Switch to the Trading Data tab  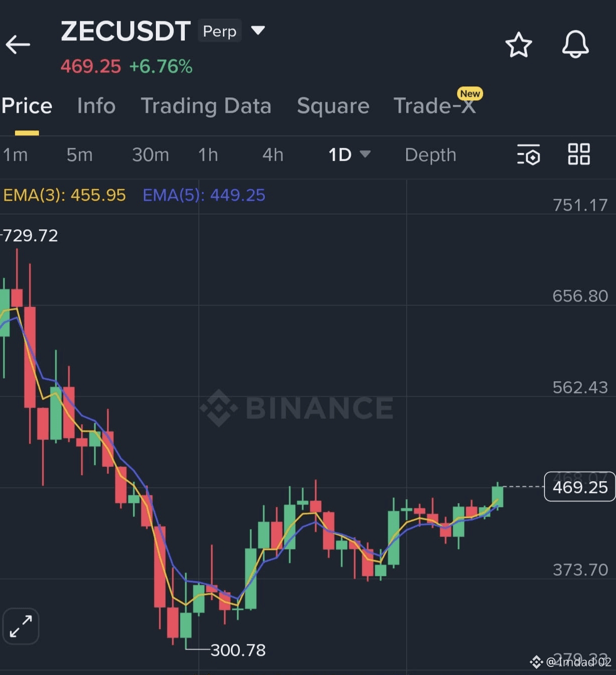tap(206, 106)
